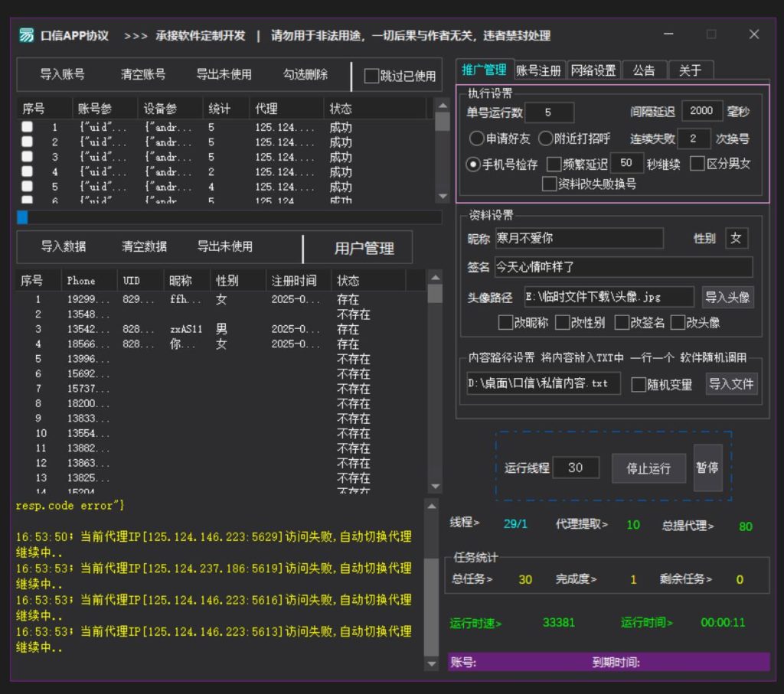The height and width of the screenshot is (694, 784).
Task: Click the scroll-down arrow of the phone data list
Action: [435, 486]
